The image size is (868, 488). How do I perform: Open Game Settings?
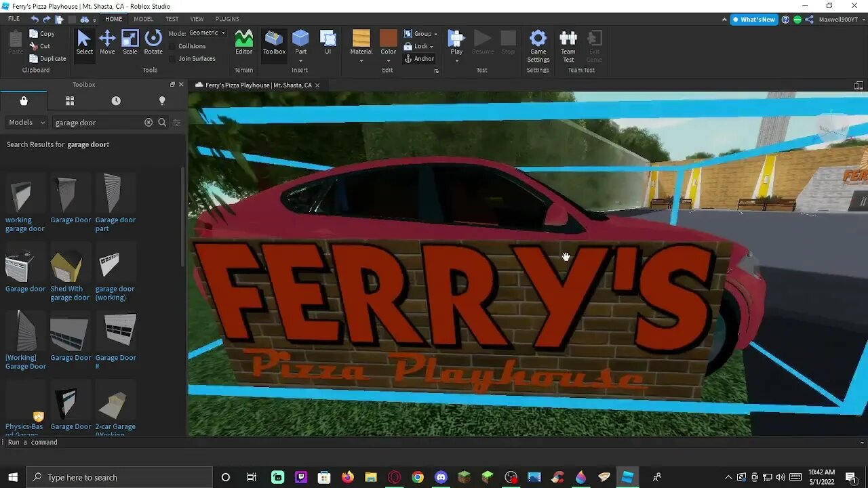[538, 46]
